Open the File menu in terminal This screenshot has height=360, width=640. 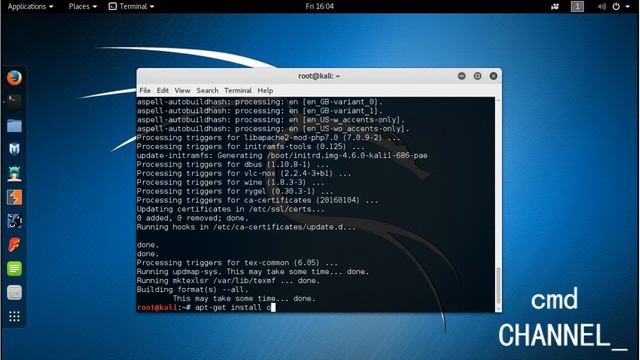coord(145,90)
